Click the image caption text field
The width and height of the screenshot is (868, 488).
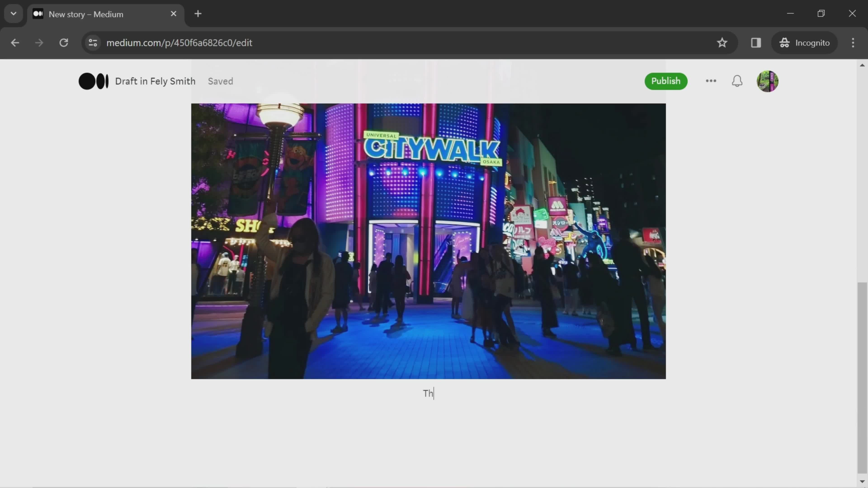[428, 393]
